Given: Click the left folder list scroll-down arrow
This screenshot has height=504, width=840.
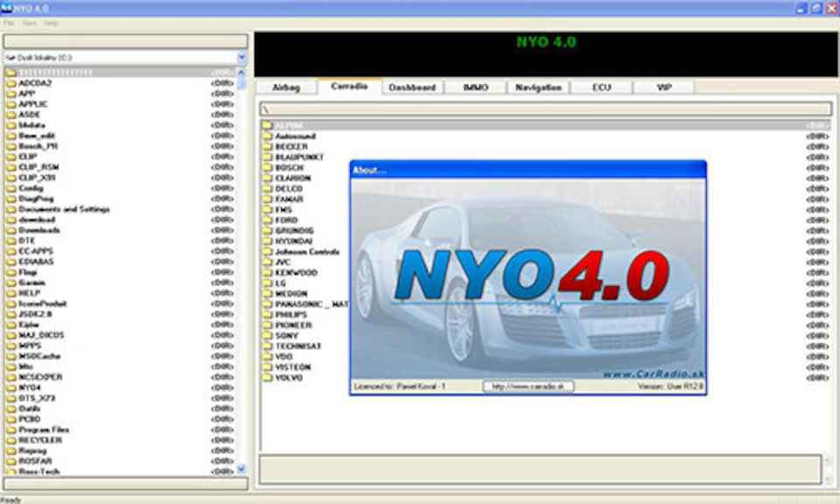Looking at the screenshot, I should 241,469.
